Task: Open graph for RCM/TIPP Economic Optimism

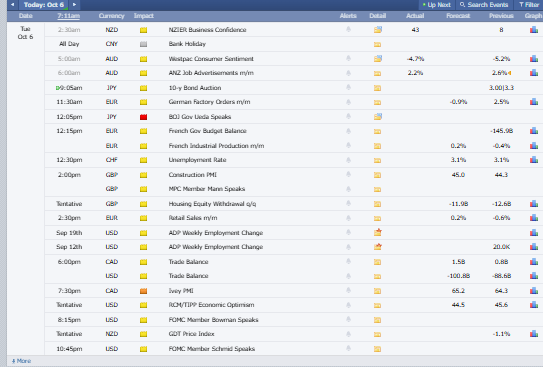Action: 534,305
